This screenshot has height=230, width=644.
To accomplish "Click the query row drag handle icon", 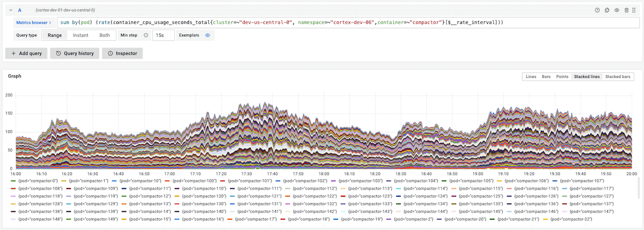I will click(634, 10).
